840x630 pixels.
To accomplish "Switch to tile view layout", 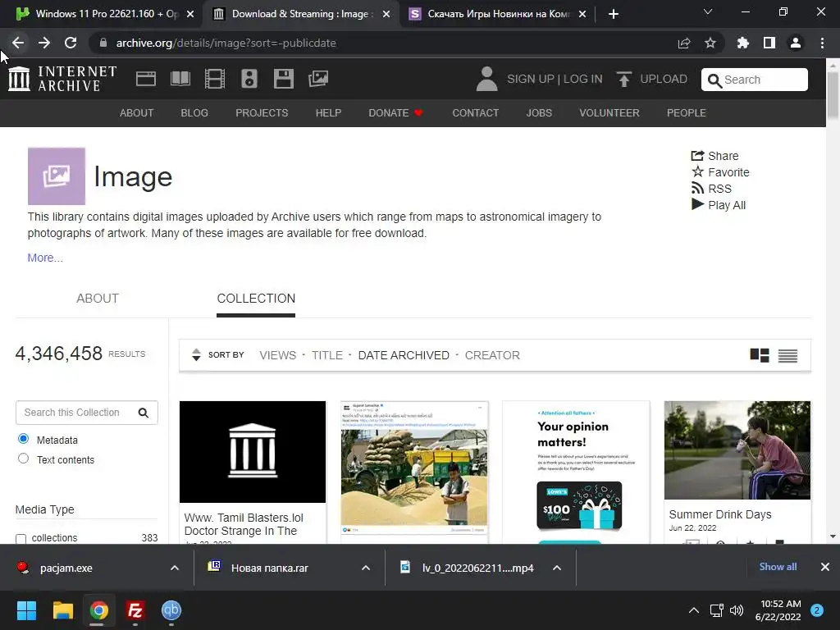I will [x=759, y=355].
